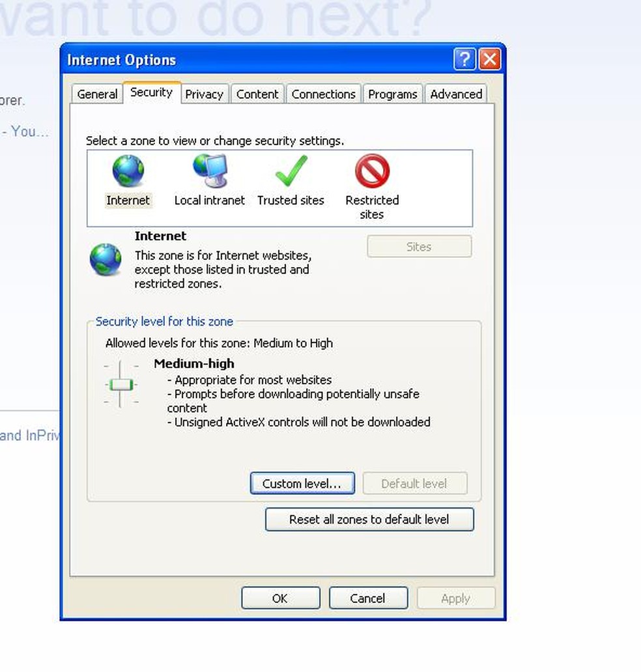Cancel the Internet Options dialog
The width and height of the screenshot is (641, 672).
368,598
